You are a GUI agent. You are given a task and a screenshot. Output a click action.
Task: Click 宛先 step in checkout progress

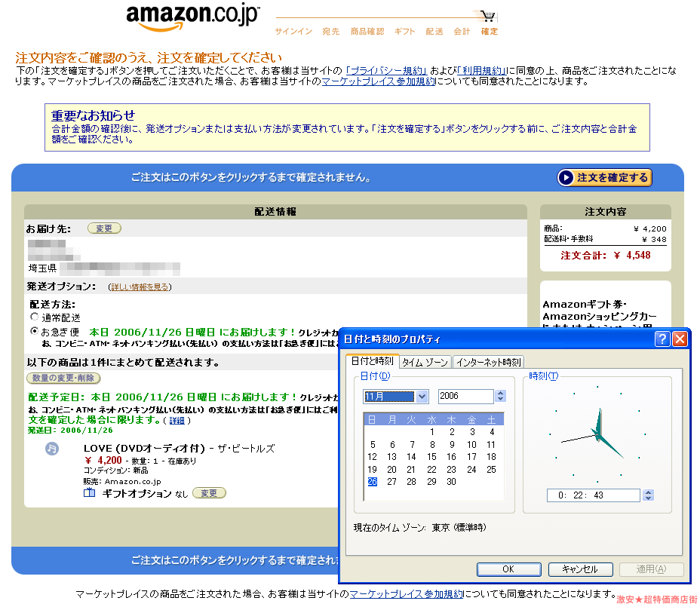[331, 31]
